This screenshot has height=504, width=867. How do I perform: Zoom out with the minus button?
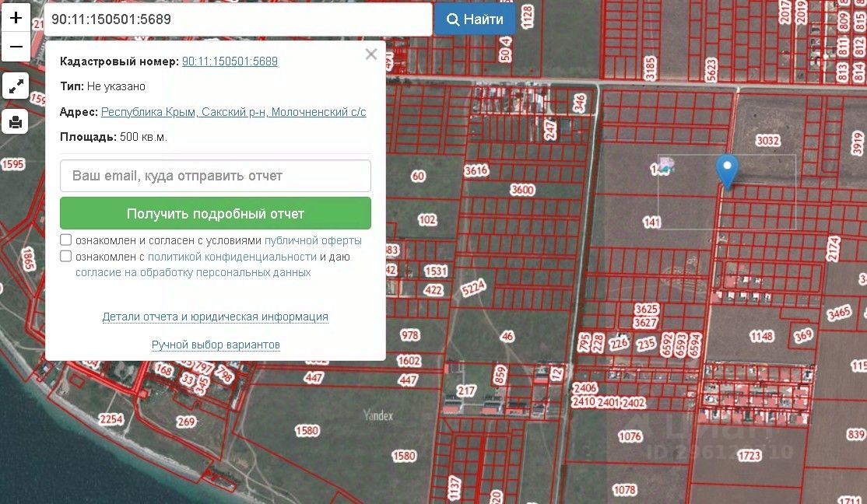pyautogui.click(x=16, y=47)
